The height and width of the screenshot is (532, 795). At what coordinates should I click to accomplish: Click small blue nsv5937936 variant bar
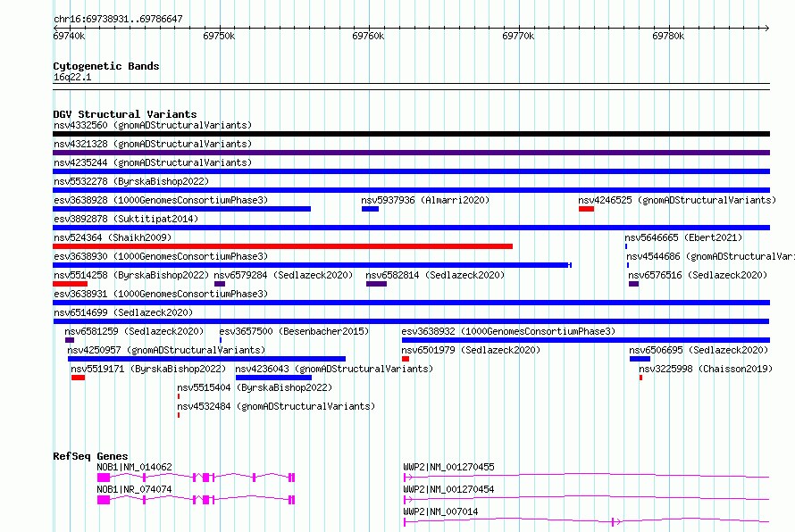(x=370, y=209)
